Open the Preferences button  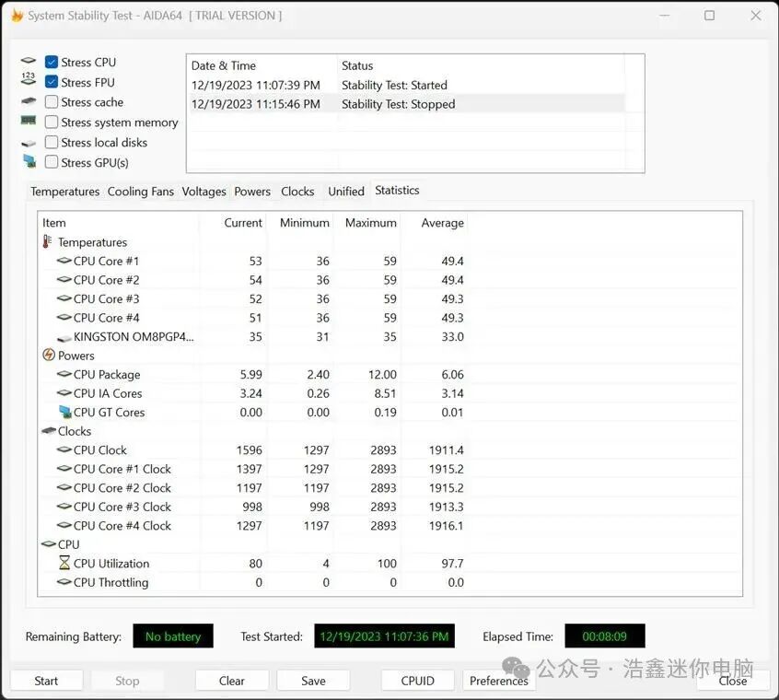pos(499,681)
